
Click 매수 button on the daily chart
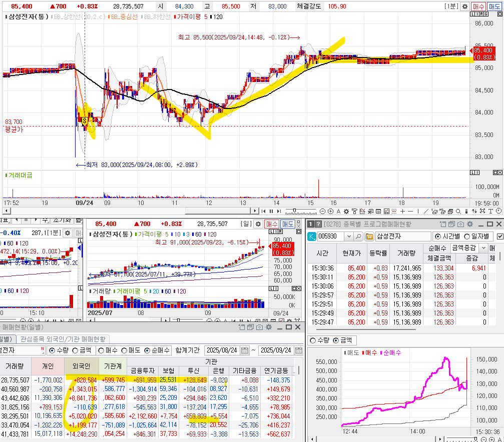pos(272,224)
